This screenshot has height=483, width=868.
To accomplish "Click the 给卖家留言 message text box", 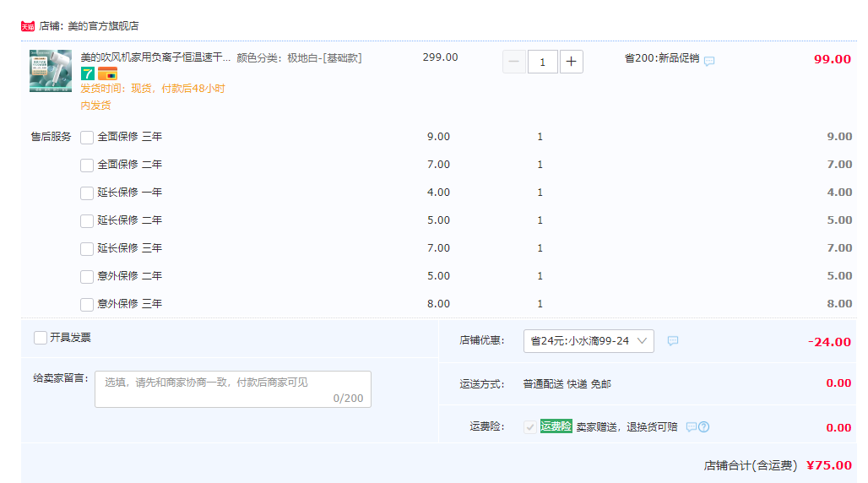I will [x=233, y=389].
